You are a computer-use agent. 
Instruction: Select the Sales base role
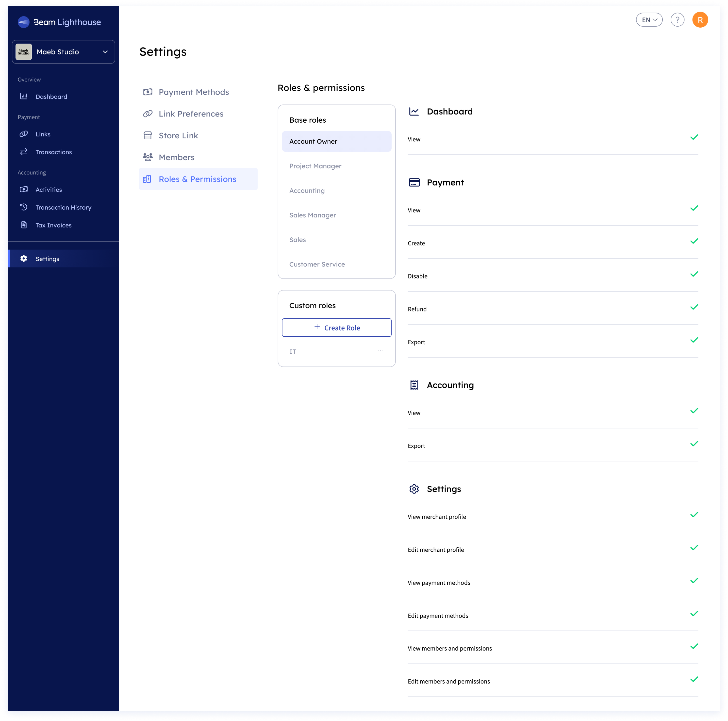336,240
